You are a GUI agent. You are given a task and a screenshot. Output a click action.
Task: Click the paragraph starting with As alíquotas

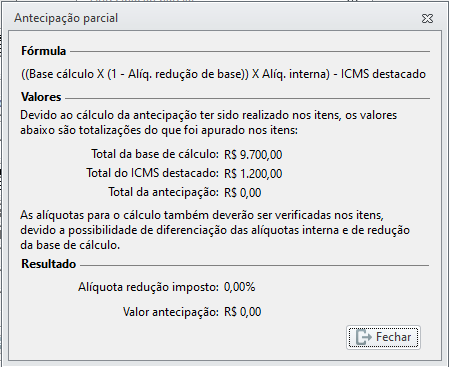(x=215, y=230)
